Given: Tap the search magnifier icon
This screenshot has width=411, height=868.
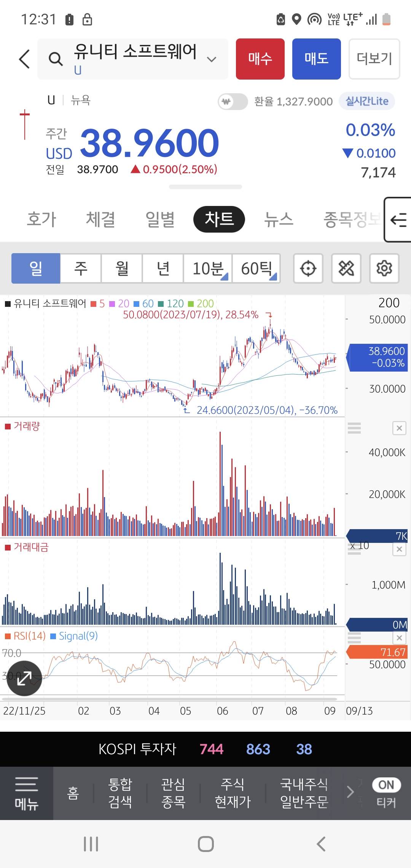Looking at the screenshot, I should 56,59.
